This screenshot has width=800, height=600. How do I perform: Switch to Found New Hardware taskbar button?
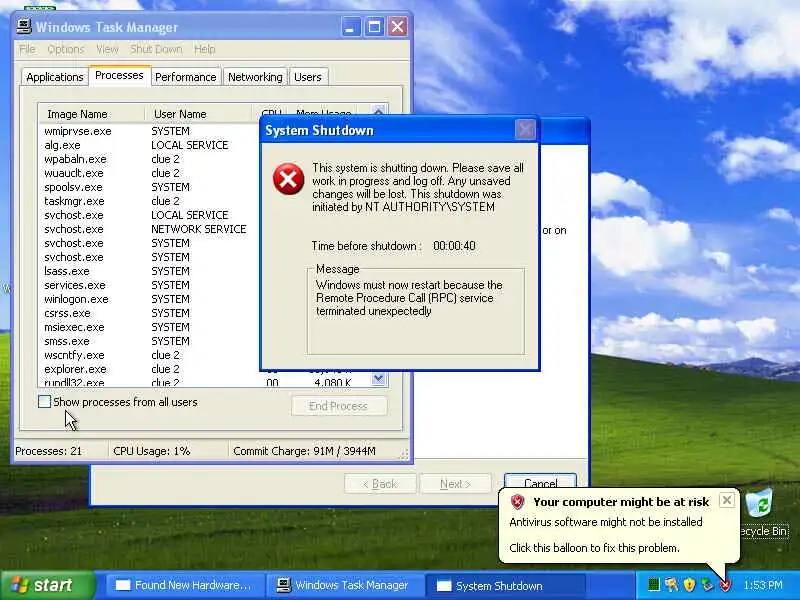(184, 586)
